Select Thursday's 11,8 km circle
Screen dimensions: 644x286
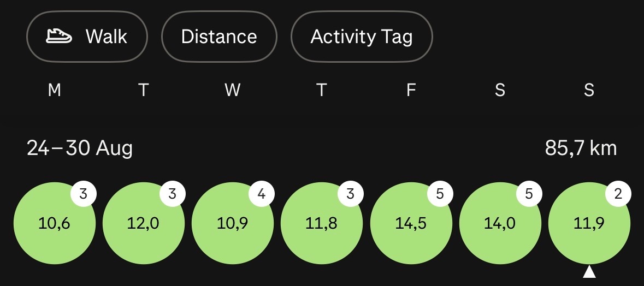322,223
